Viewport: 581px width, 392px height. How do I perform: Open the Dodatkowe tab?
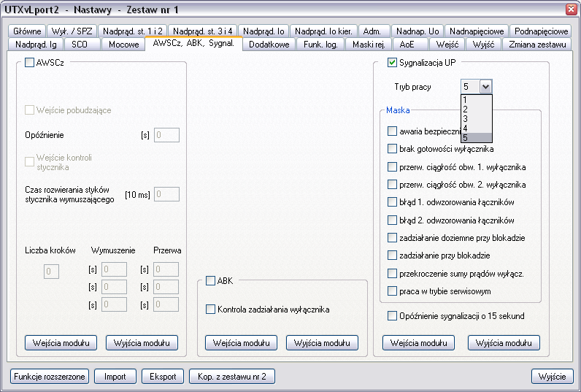coord(269,45)
